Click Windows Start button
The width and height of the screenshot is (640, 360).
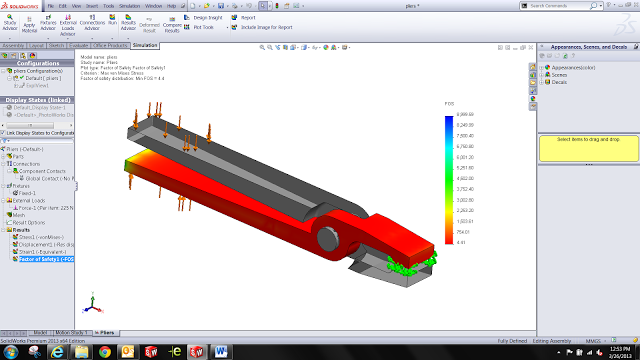(x=11, y=352)
